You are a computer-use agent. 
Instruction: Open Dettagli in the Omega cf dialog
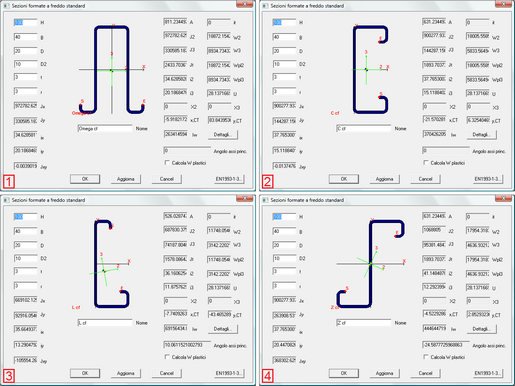tap(223, 135)
